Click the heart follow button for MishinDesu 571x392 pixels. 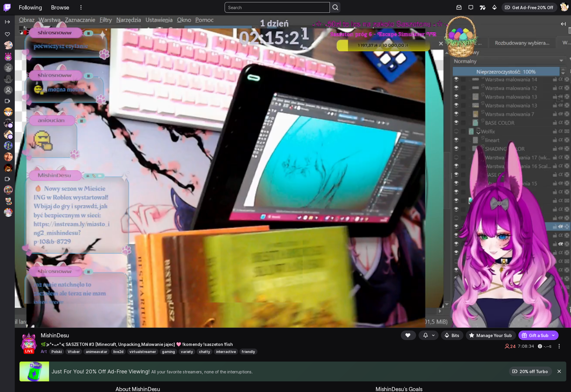(408, 335)
